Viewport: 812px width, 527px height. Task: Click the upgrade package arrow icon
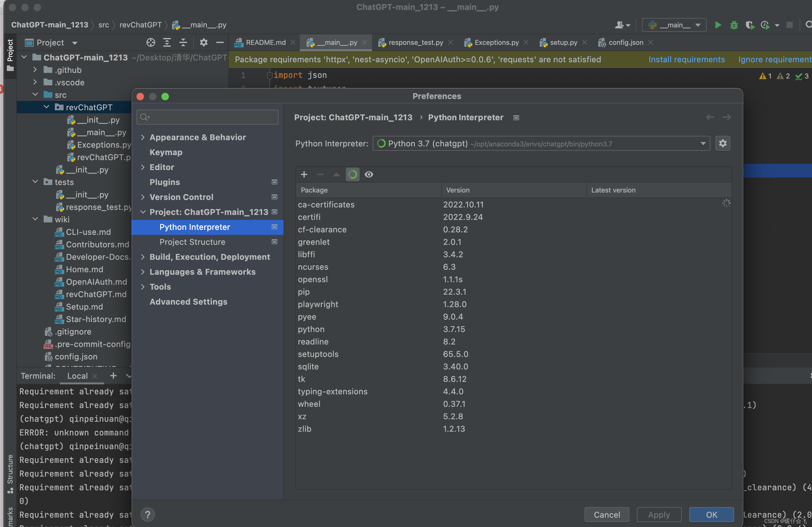coord(337,175)
